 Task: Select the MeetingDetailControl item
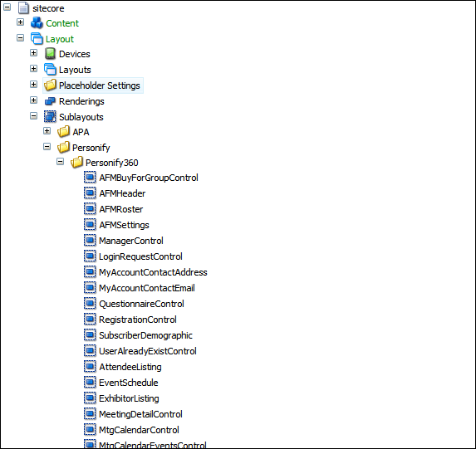(140, 414)
